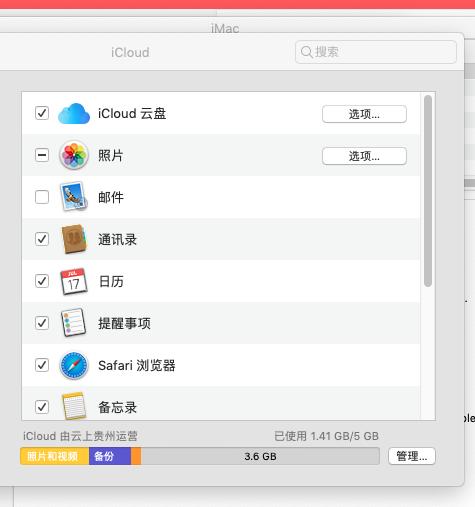Screen dimensions: 475x507
Task: Click the iCloud 由云上贵州运营 text
Action: (x=80, y=436)
